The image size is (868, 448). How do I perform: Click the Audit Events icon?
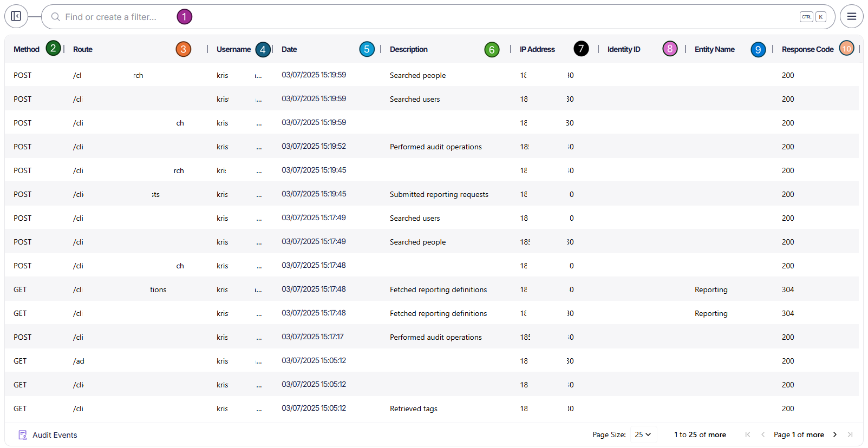click(23, 435)
